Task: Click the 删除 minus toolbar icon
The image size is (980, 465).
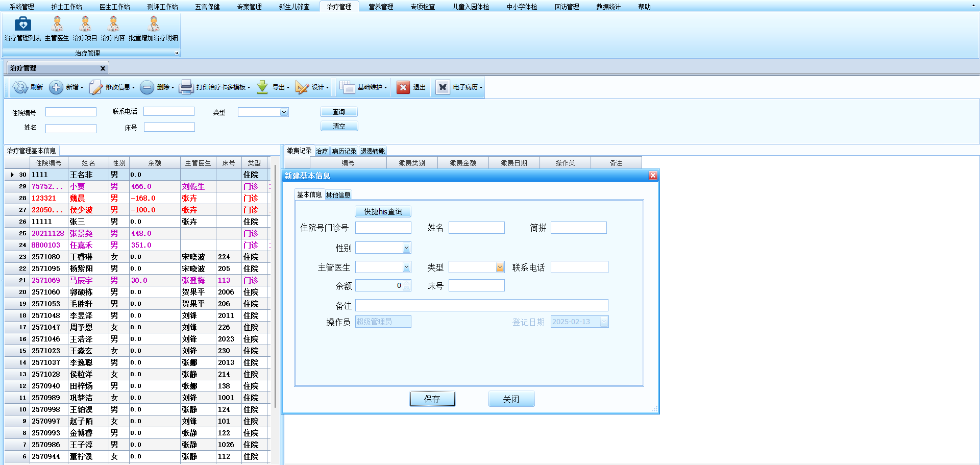Action: pos(147,87)
